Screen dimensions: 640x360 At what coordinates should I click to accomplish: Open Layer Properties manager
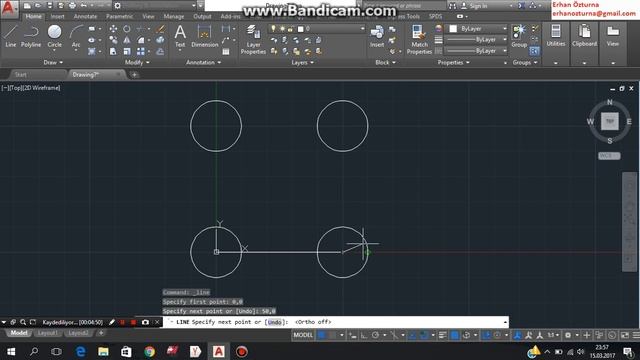point(253,40)
